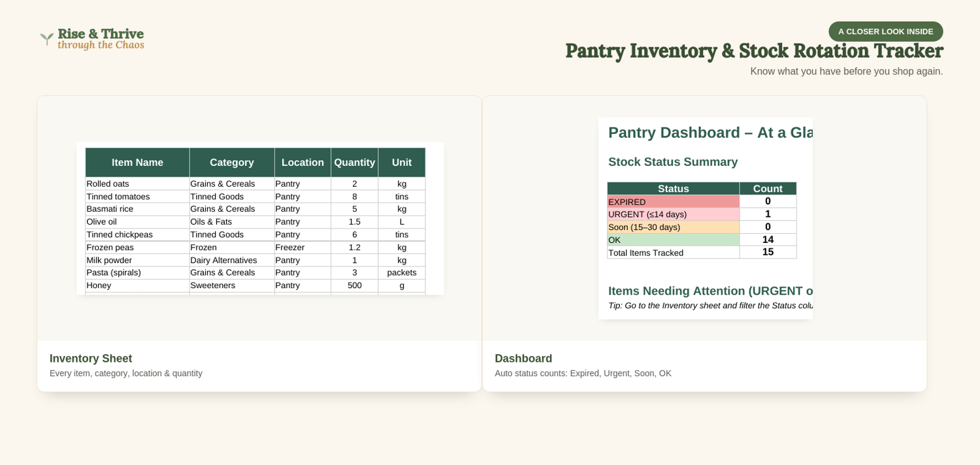Click the 'Pantry Inventory & Stock Rotation Tracker' heading
Screen dimensions: 980x465
[754, 51]
